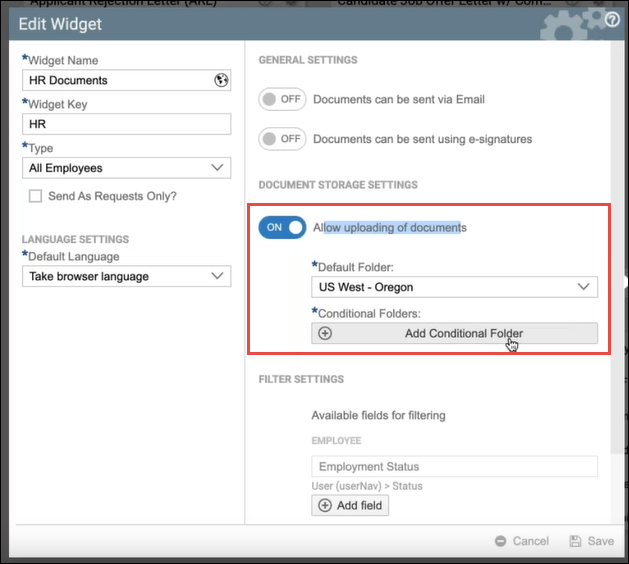This screenshot has width=629, height=564.
Task: Click the Save button text
Action: [x=601, y=541]
